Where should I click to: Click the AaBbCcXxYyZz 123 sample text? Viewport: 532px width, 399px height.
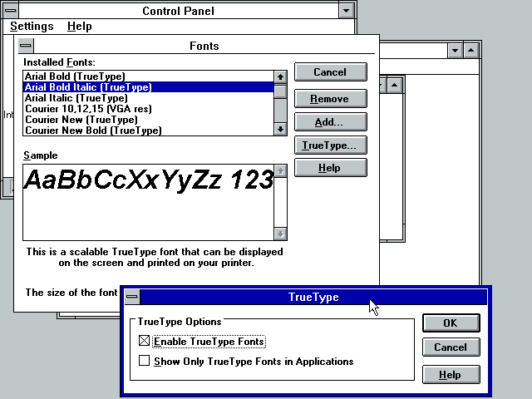[x=149, y=180]
